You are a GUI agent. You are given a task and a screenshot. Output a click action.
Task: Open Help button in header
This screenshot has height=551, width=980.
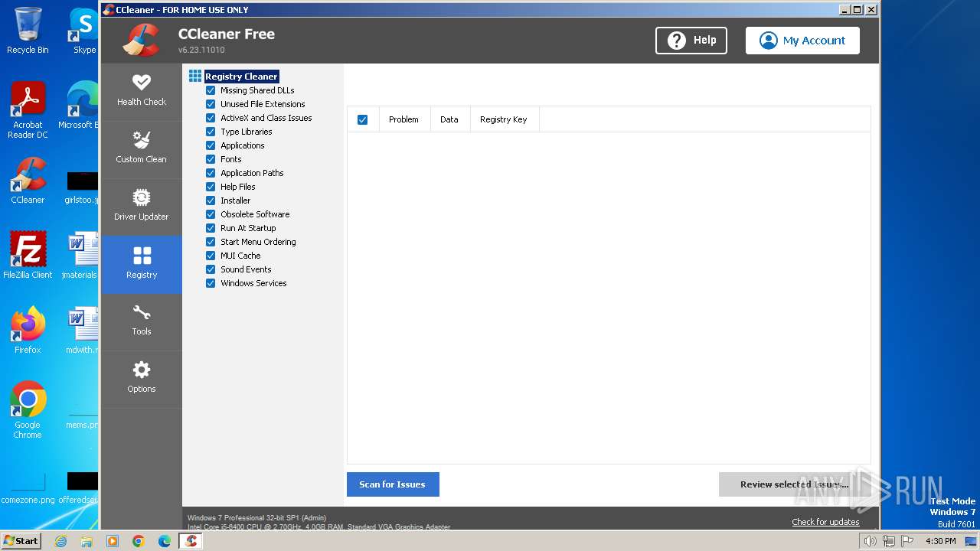pos(691,41)
